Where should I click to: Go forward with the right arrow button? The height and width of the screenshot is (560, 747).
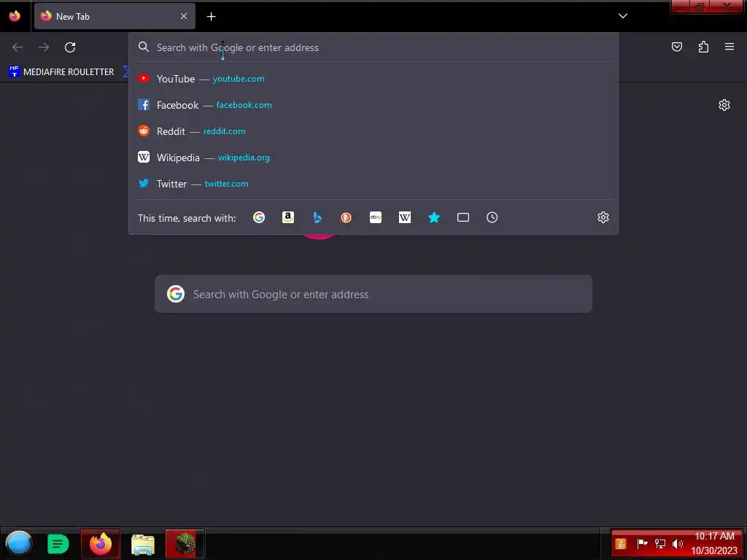coord(44,47)
